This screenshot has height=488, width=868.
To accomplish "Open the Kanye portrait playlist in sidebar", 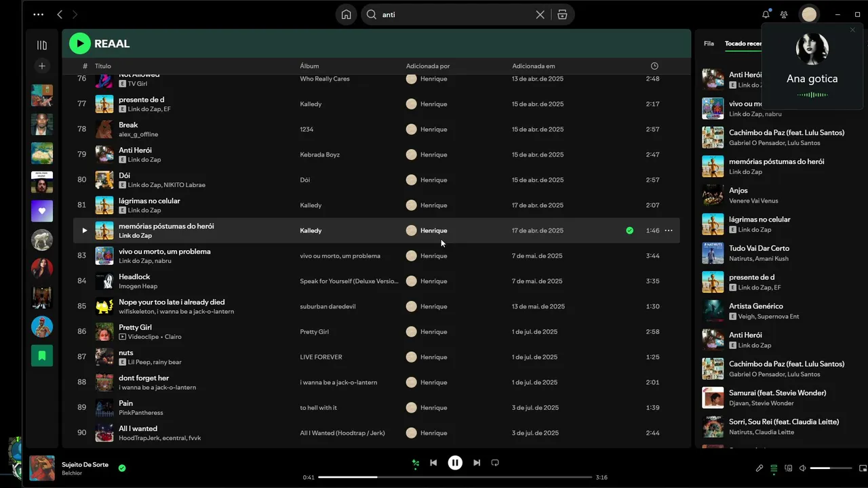I will click(x=42, y=124).
